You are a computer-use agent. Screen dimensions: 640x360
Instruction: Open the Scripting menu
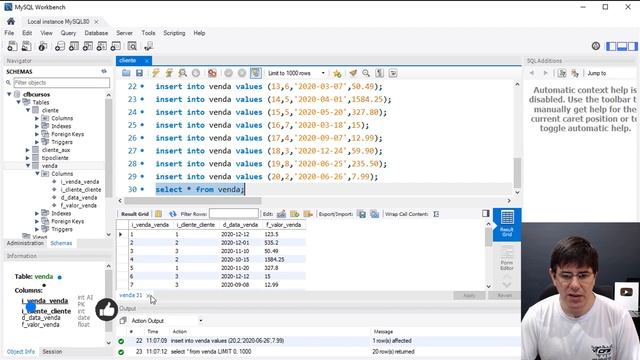pos(174,33)
